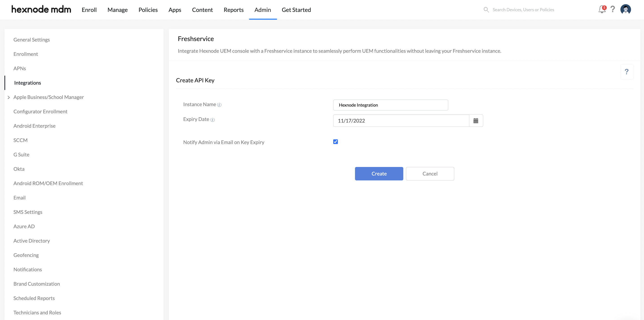Open General Settings in sidebar
The image size is (644, 320).
tap(31, 40)
